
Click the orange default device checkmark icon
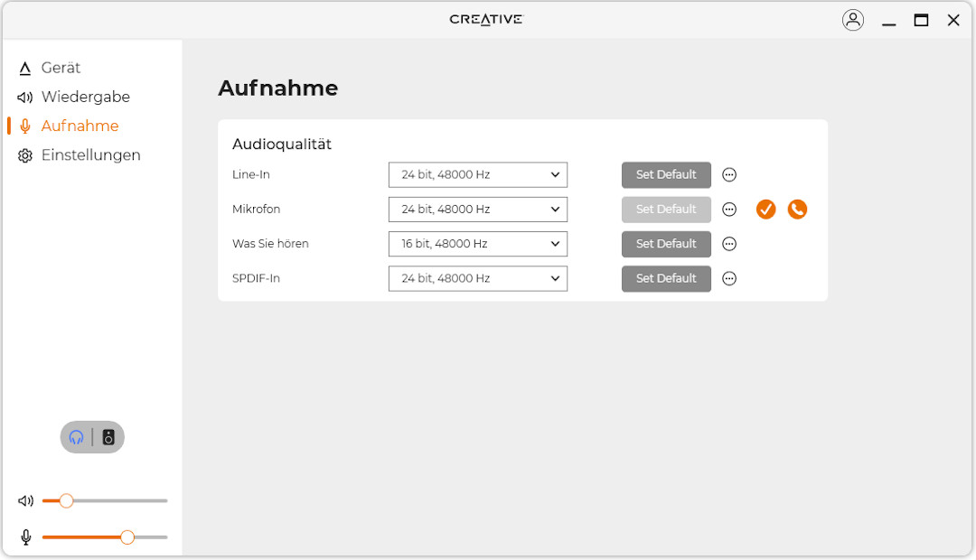(765, 210)
